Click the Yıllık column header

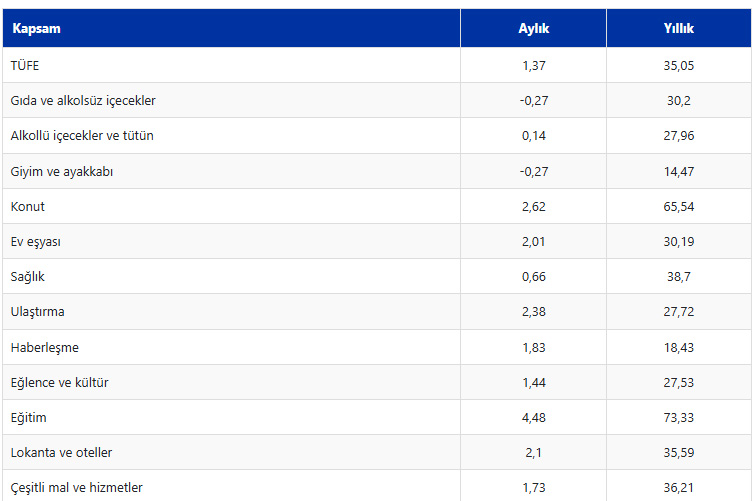click(x=679, y=28)
